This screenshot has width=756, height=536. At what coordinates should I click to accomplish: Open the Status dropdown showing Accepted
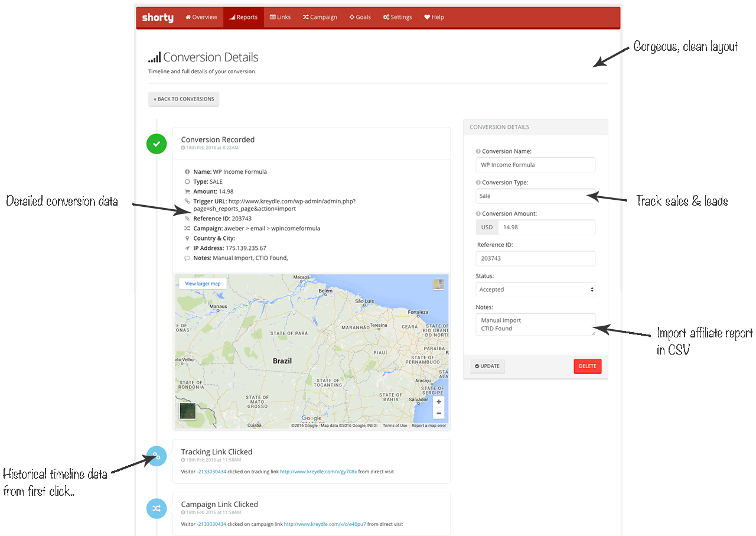pyautogui.click(x=536, y=290)
